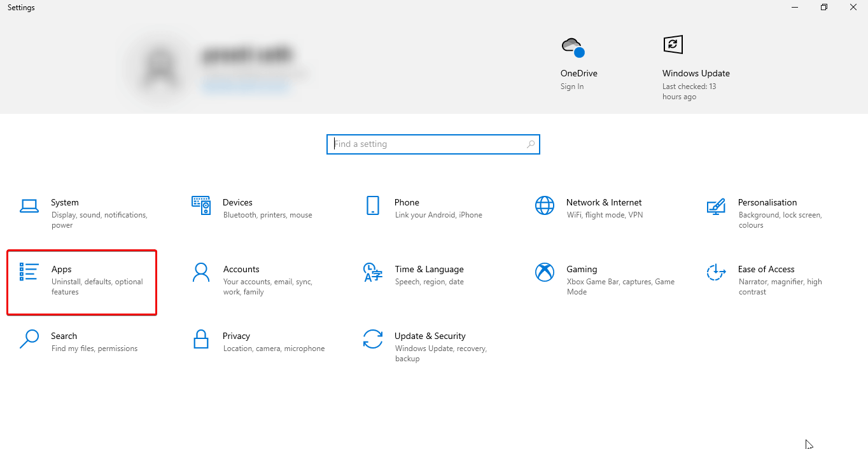The width and height of the screenshot is (868, 449).
Task: Select the Accounts person icon
Action: click(x=201, y=272)
